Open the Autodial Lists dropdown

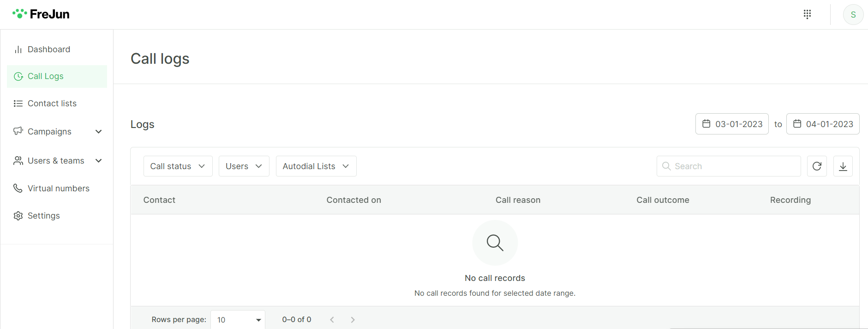click(x=316, y=166)
